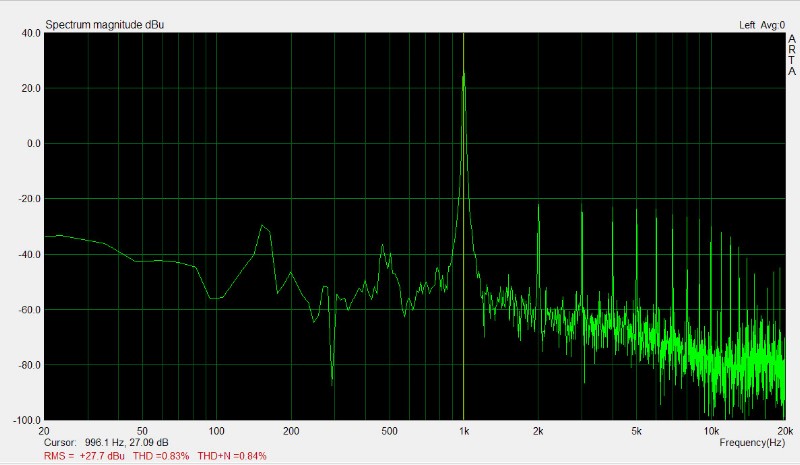800x465 pixels.
Task: Click the 40.0 label on the magnitude axis
Action: pos(31,33)
